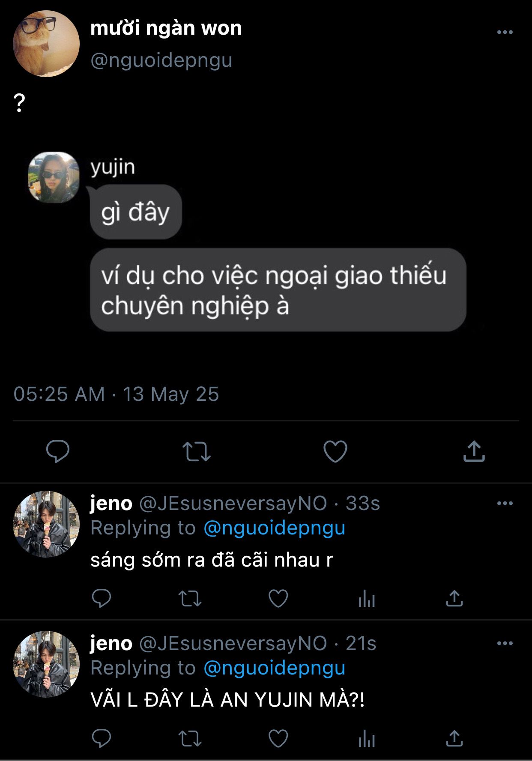This screenshot has width=532, height=761.
Task: Reply to jeno's 33s comment
Action: 102,598
